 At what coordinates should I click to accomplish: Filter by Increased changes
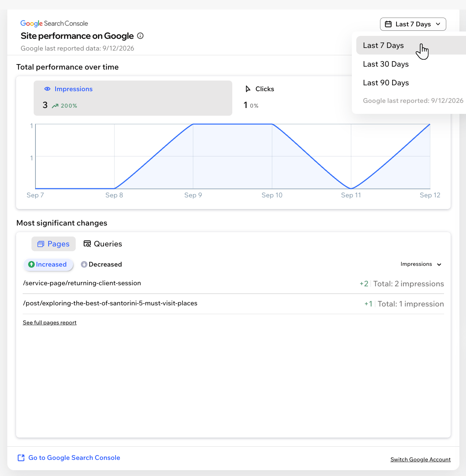click(x=48, y=264)
